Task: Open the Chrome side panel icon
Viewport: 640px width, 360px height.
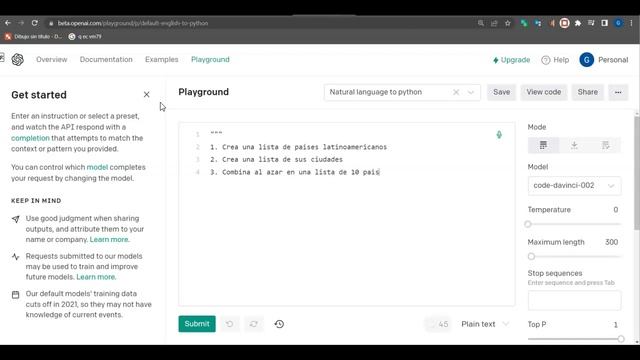Action: coord(604,23)
